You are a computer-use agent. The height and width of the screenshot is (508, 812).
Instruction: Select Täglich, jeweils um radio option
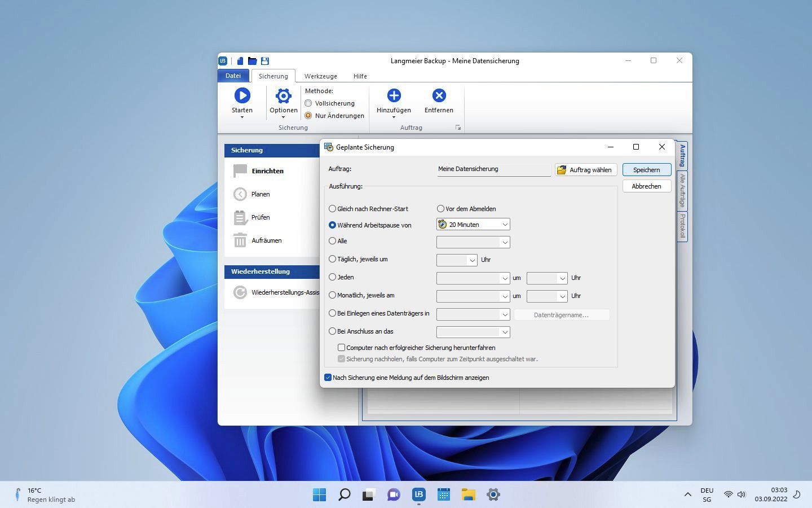(333, 259)
